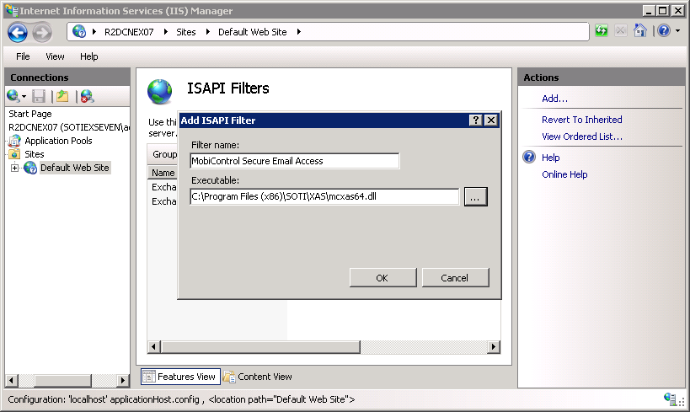Confirm the ISAPI filter with OK
This screenshot has width=690, height=412.
point(382,278)
